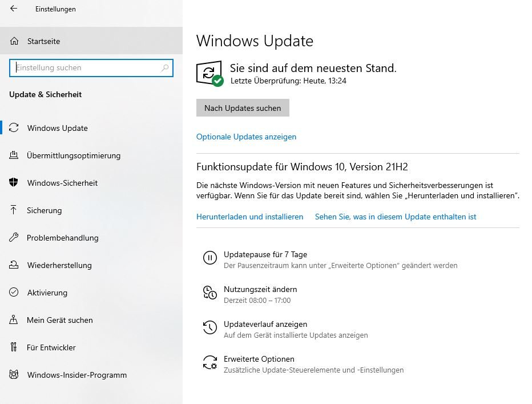Focus the Einstellung suchen search field
The image size is (532, 404).
tap(91, 67)
